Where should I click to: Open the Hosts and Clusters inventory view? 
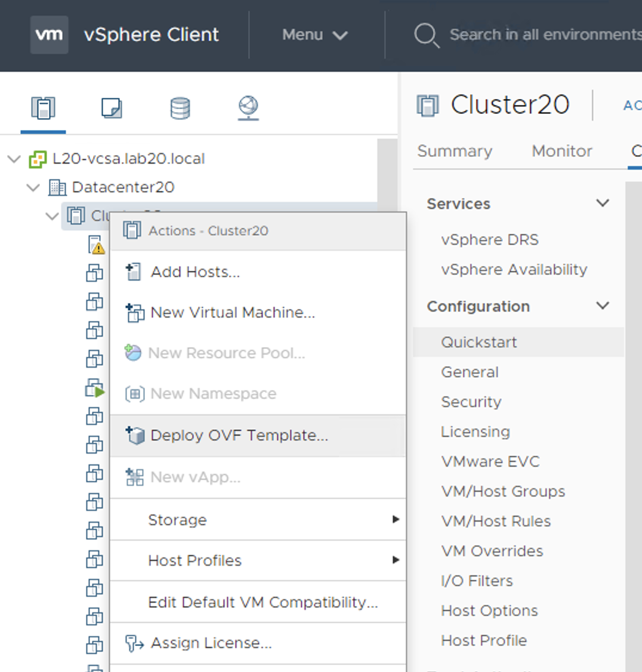[43, 108]
